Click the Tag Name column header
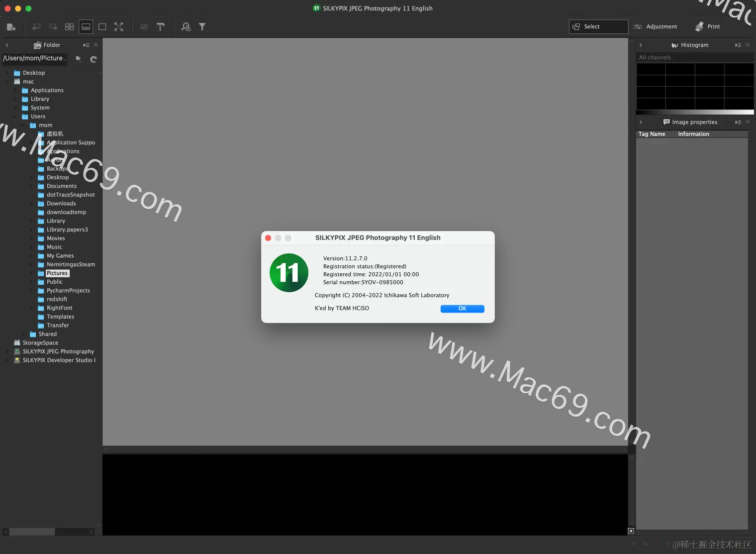The image size is (756, 554). (x=656, y=134)
